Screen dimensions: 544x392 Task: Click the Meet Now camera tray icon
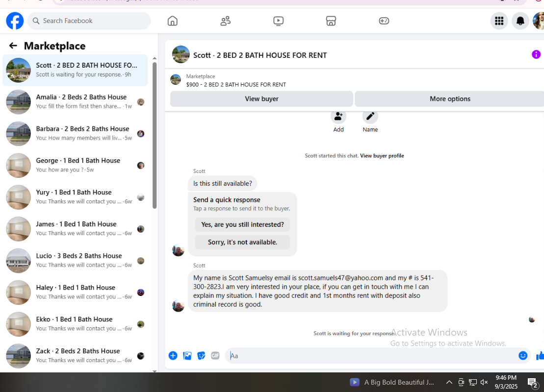coord(461,382)
